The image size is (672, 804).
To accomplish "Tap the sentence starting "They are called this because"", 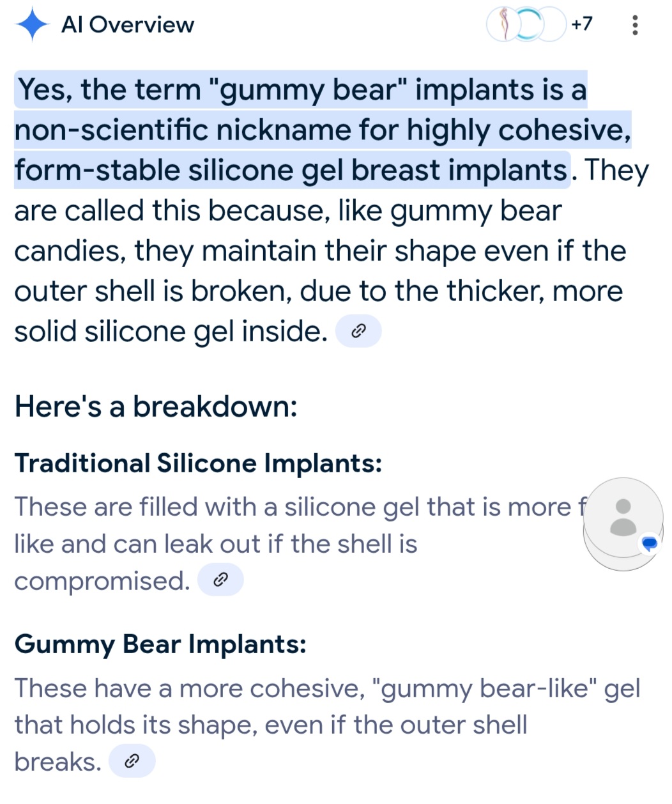I will pyautogui.click(x=332, y=251).
